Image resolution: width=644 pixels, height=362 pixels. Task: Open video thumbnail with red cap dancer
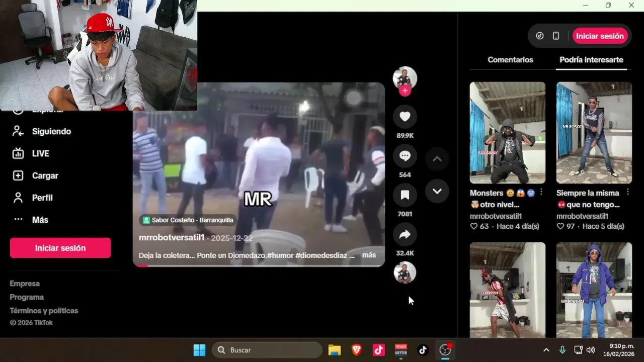pyautogui.click(x=507, y=290)
